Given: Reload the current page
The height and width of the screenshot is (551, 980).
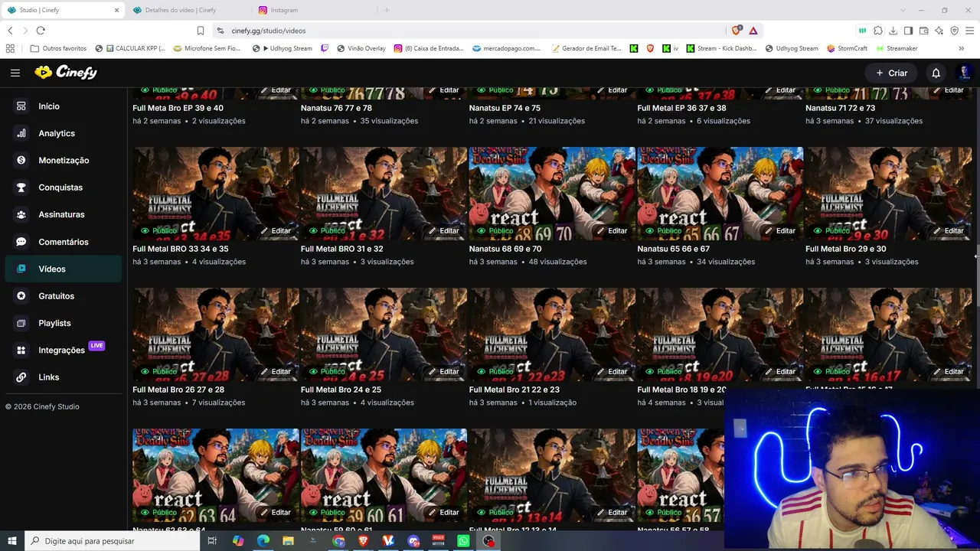Looking at the screenshot, I should click(41, 31).
